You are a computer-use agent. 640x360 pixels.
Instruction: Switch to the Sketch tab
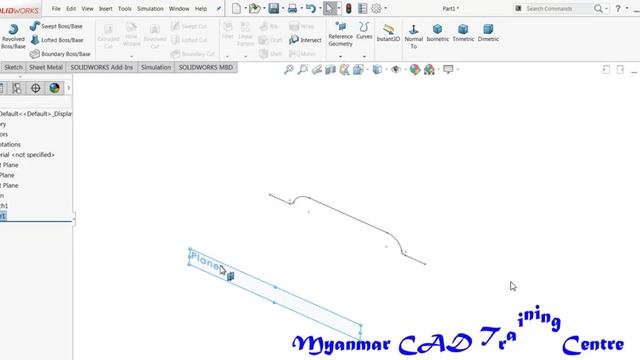point(13,67)
